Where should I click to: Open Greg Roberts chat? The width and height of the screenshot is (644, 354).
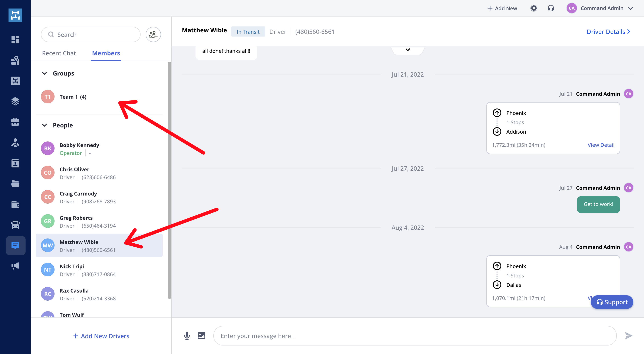pos(99,221)
